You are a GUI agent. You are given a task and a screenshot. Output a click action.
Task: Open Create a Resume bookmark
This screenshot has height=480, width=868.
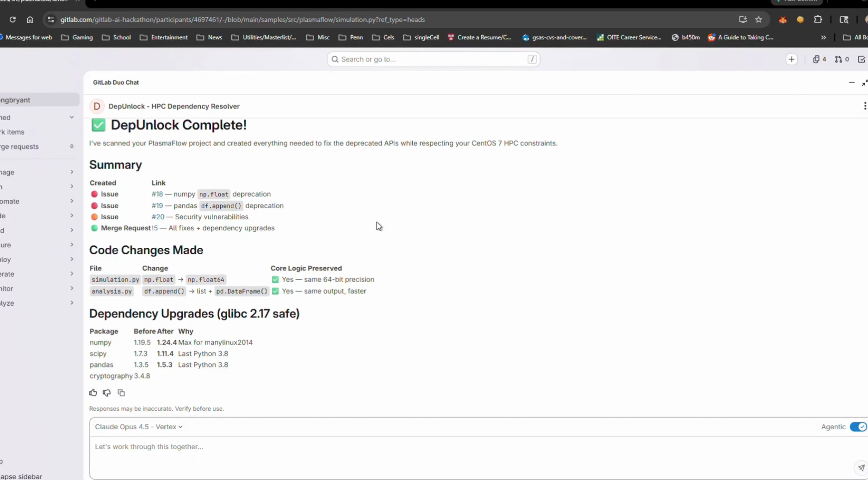pyautogui.click(x=479, y=37)
